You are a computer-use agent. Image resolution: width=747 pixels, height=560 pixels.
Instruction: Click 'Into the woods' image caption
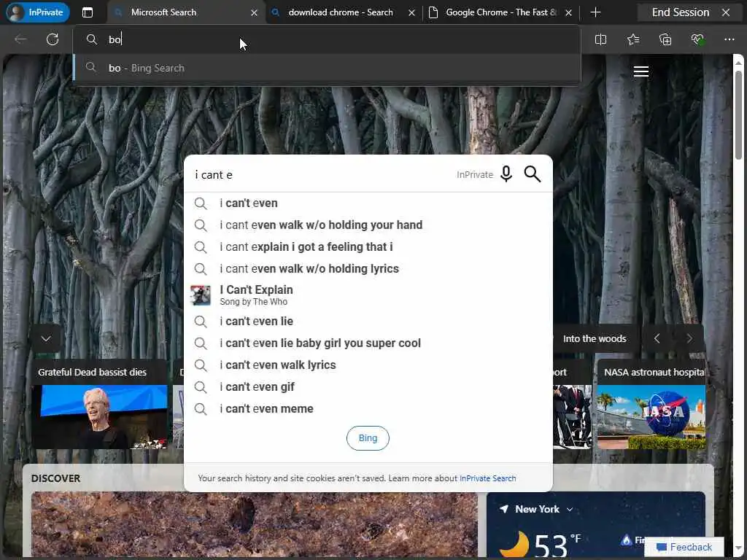click(x=595, y=338)
